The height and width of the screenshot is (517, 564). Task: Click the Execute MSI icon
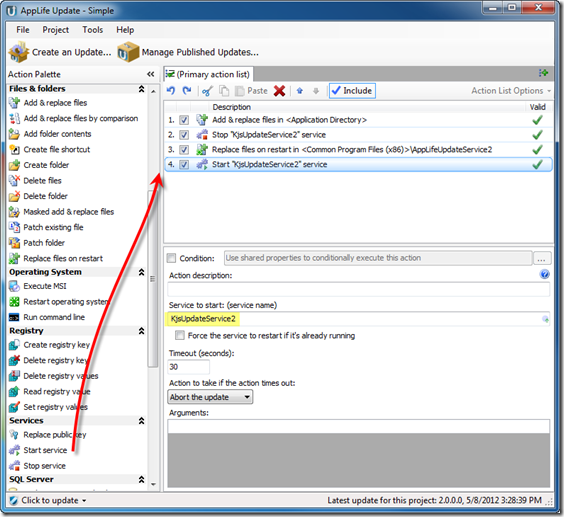(14, 286)
